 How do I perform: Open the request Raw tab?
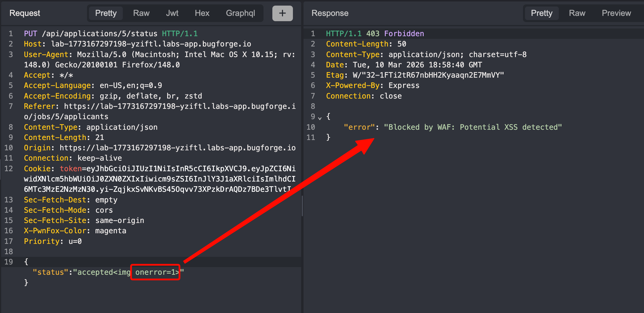click(141, 13)
